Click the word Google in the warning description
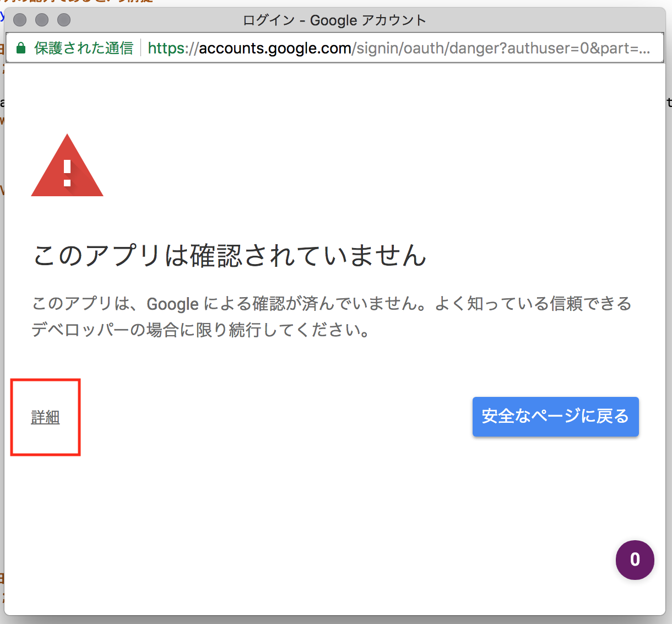Screen dimensions: 672x624 [172, 304]
